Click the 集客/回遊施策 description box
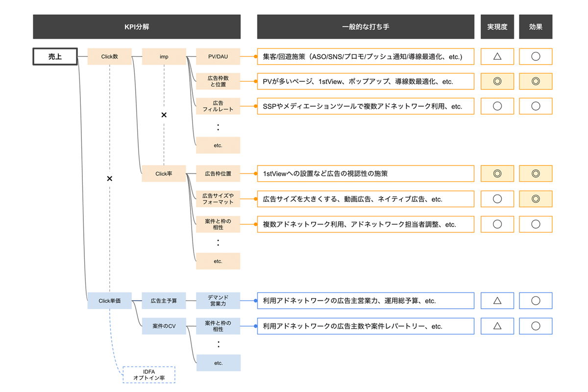The image size is (588, 392). 366,56
